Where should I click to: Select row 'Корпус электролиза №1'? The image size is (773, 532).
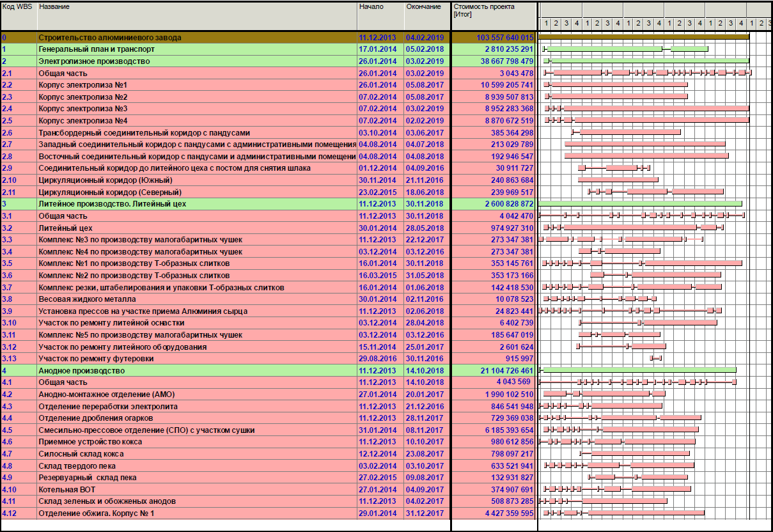point(268,85)
